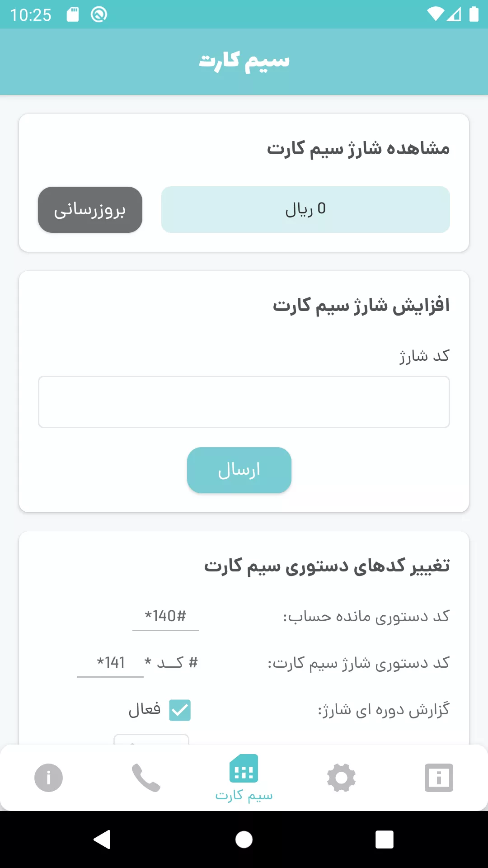Tap the square info icon in bottom navigation
This screenshot has height=868, width=488.
click(x=439, y=778)
